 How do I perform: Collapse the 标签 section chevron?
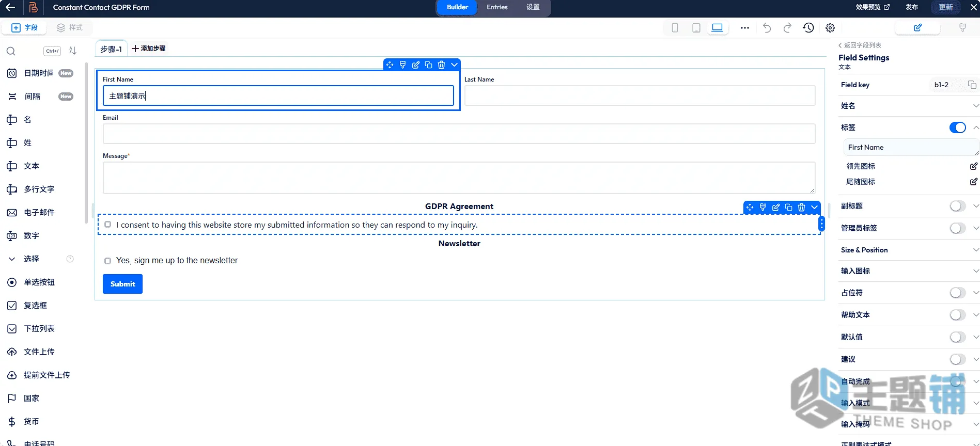(976, 128)
